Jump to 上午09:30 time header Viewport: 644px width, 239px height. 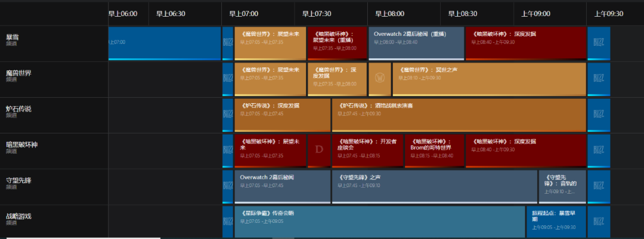(x=609, y=14)
